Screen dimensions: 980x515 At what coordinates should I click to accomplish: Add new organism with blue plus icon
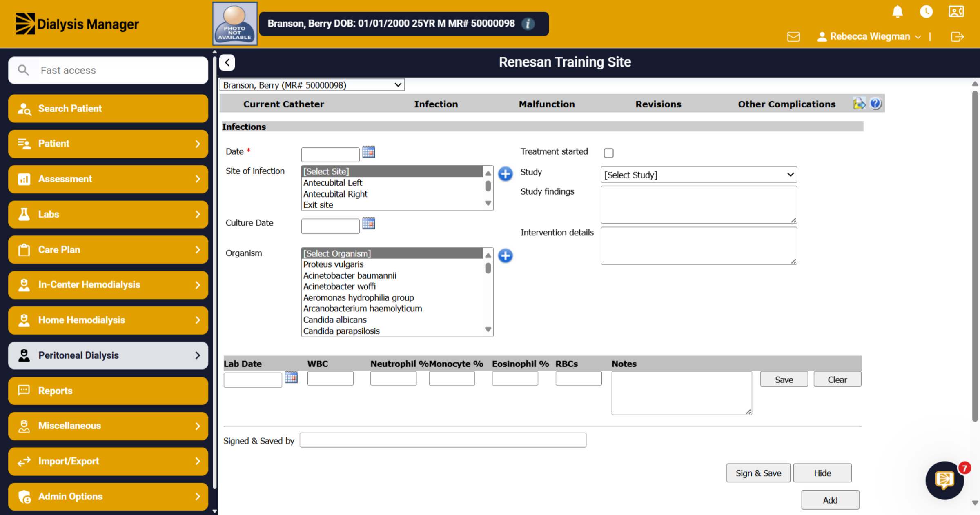(505, 256)
